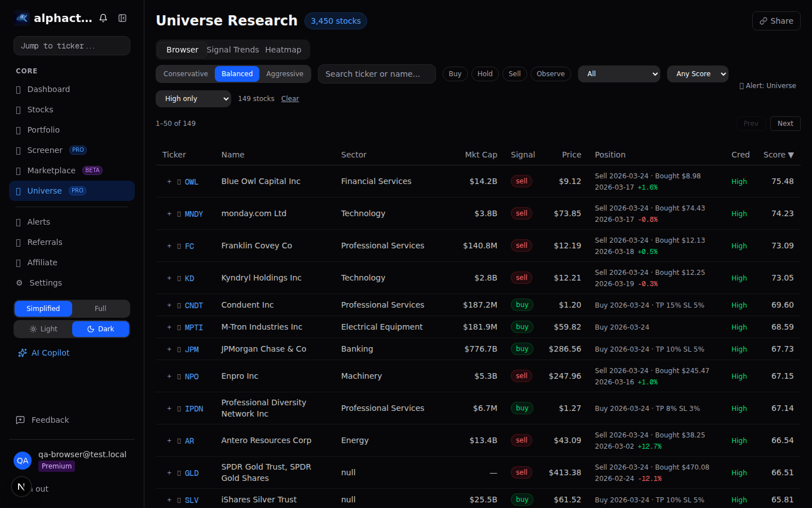This screenshot has width=812, height=508.
Task: Open Settings via the gear icon
Action: (21, 282)
